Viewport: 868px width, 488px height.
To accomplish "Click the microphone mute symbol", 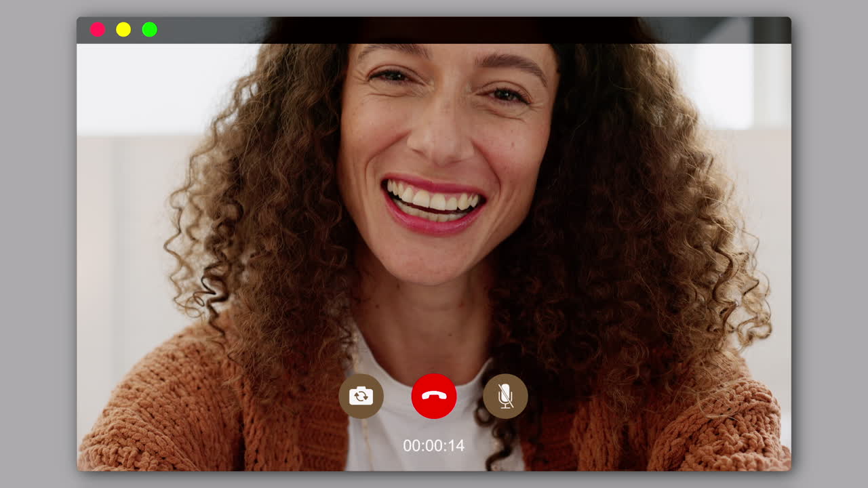I will [x=505, y=396].
